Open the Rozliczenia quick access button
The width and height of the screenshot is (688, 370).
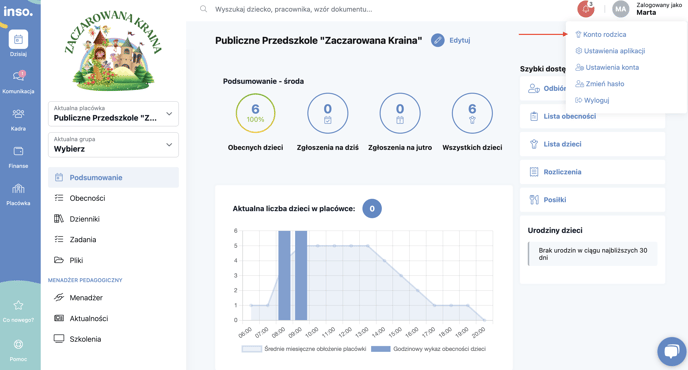coord(592,172)
